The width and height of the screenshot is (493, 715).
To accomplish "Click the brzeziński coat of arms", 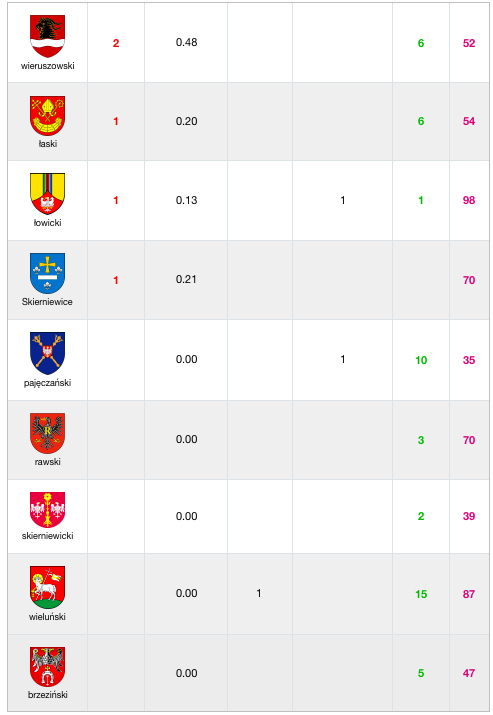I will [x=47, y=667].
